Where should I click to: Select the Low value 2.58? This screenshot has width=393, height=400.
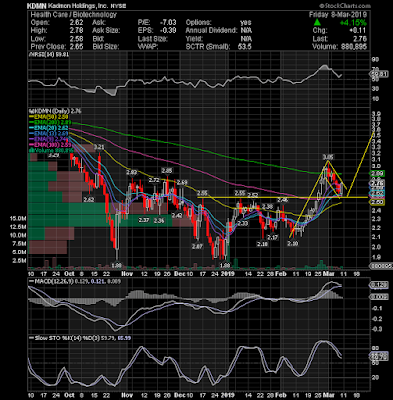(77, 38)
